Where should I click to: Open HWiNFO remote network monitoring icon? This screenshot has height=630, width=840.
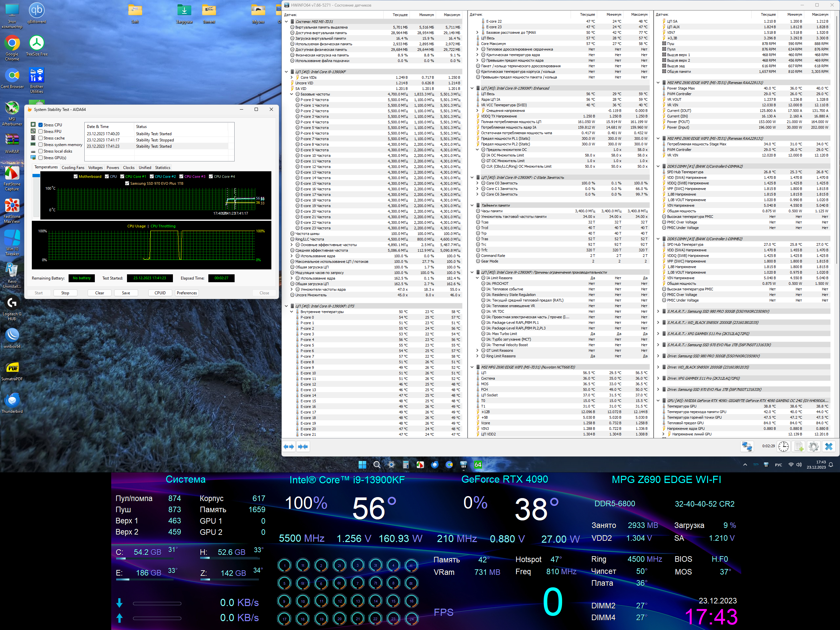[747, 447]
